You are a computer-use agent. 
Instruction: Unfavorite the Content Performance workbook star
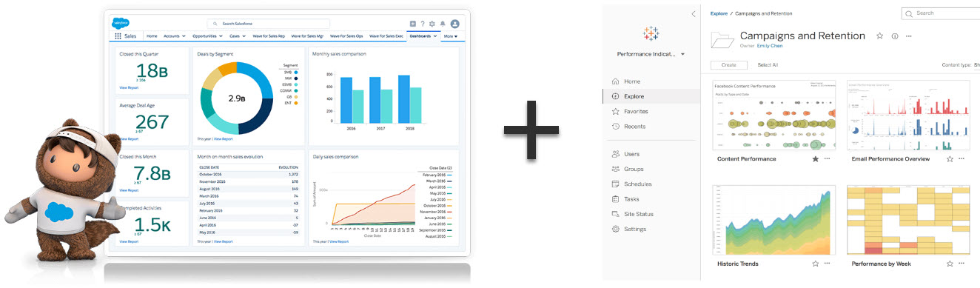click(x=815, y=158)
